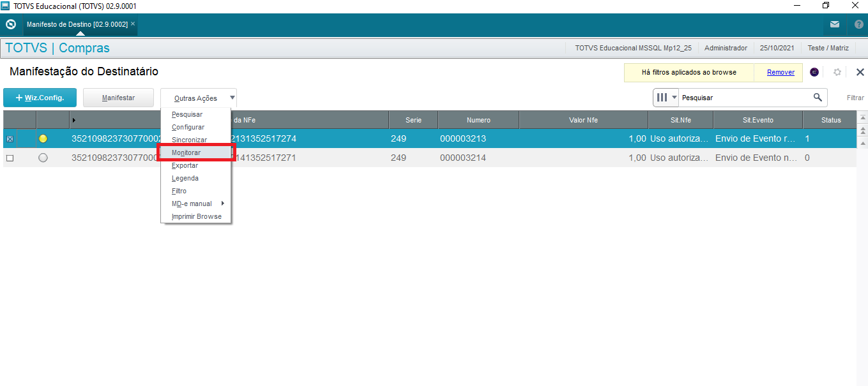Click the Wiz.Config. button
The image size is (868, 386).
pyautogui.click(x=40, y=98)
